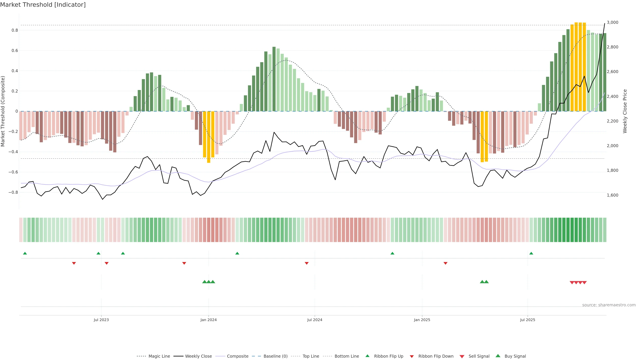Open the sharemaestro.com source link
644x362 pixels.
(609, 305)
